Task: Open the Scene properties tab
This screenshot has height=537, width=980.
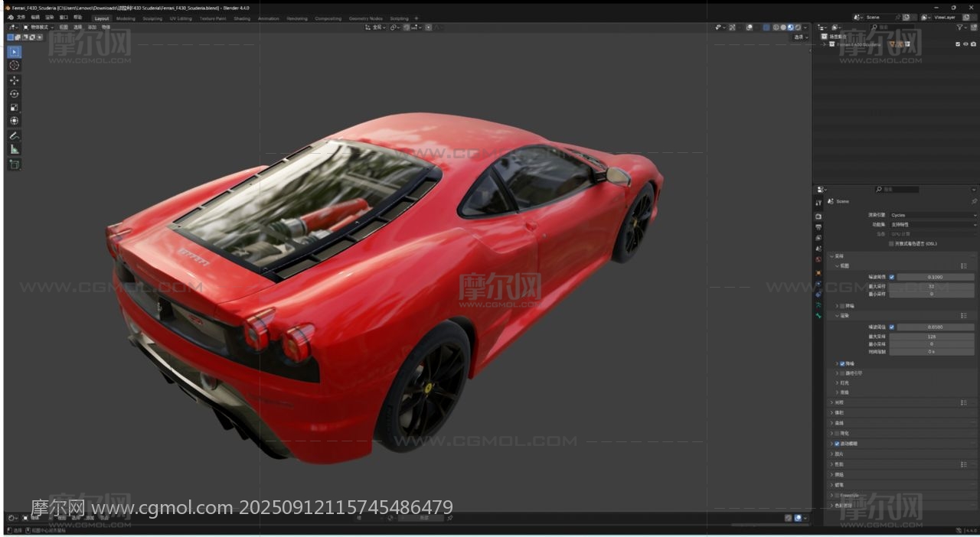Action: coord(818,249)
